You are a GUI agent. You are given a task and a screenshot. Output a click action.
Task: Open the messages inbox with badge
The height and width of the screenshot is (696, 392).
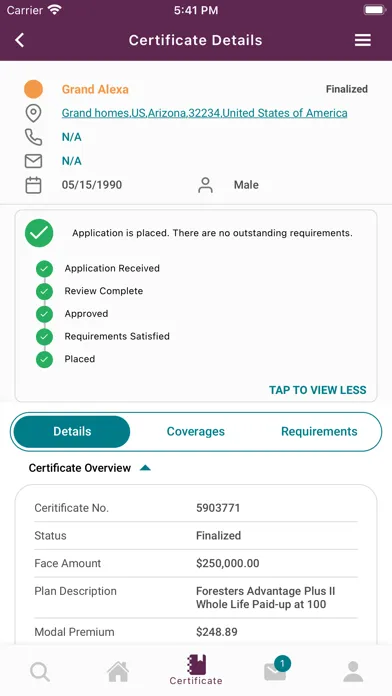tap(277, 669)
